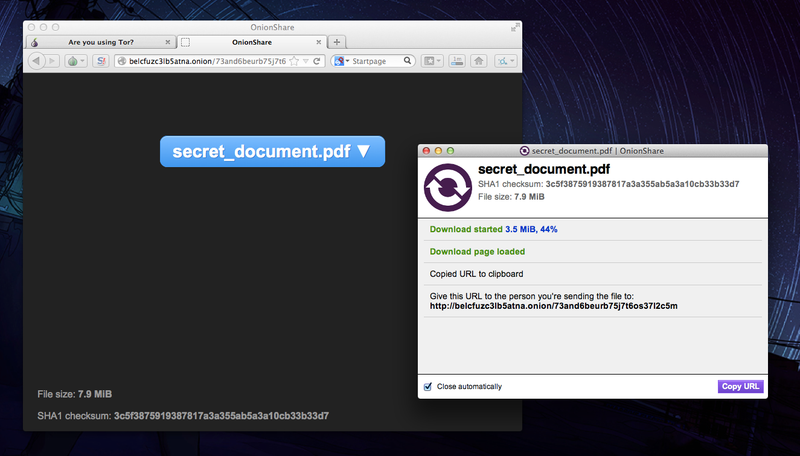800x456 pixels.
Task: Click SHA1 checksum text on browser page
Action: (x=183, y=416)
